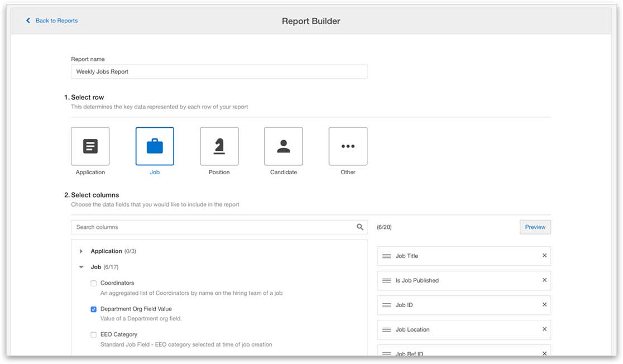The width and height of the screenshot is (623, 364).
Task: Select the Application row type icon
Action: [x=90, y=146]
